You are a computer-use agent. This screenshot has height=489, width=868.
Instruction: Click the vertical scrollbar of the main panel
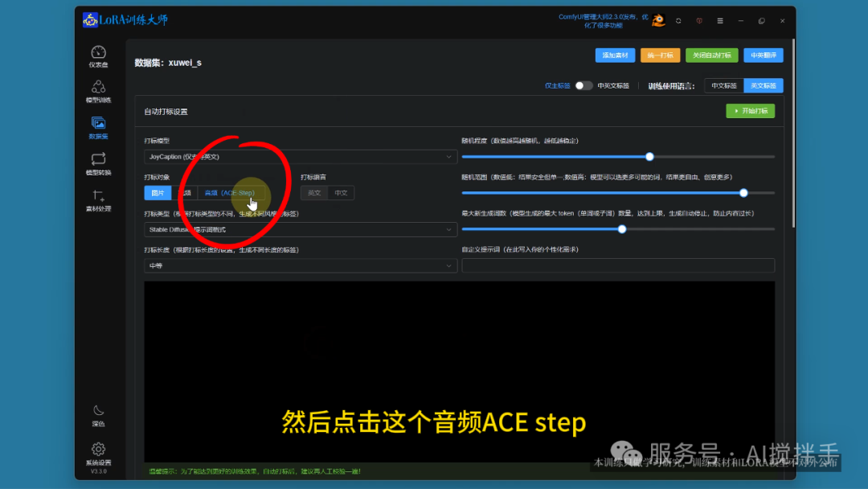tap(793, 133)
